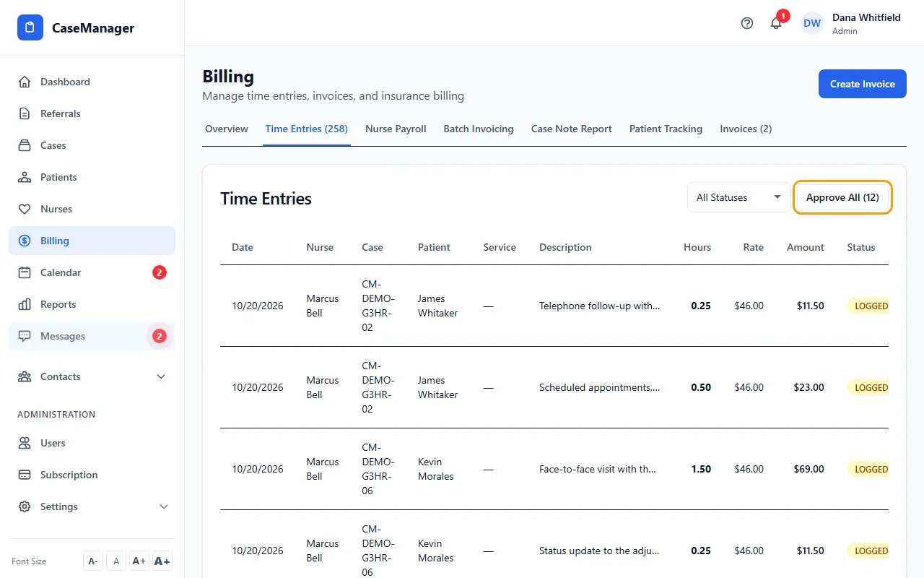
Task: Select smallest font size A- button
Action: [x=93, y=561]
